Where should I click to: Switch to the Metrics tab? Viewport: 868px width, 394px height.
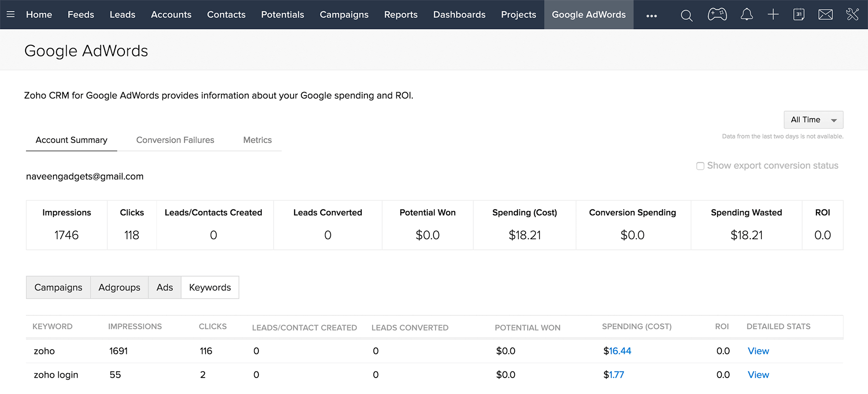pos(257,140)
